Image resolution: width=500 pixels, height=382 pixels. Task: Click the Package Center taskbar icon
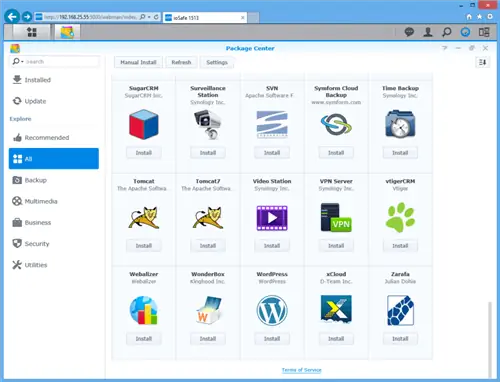67,32
